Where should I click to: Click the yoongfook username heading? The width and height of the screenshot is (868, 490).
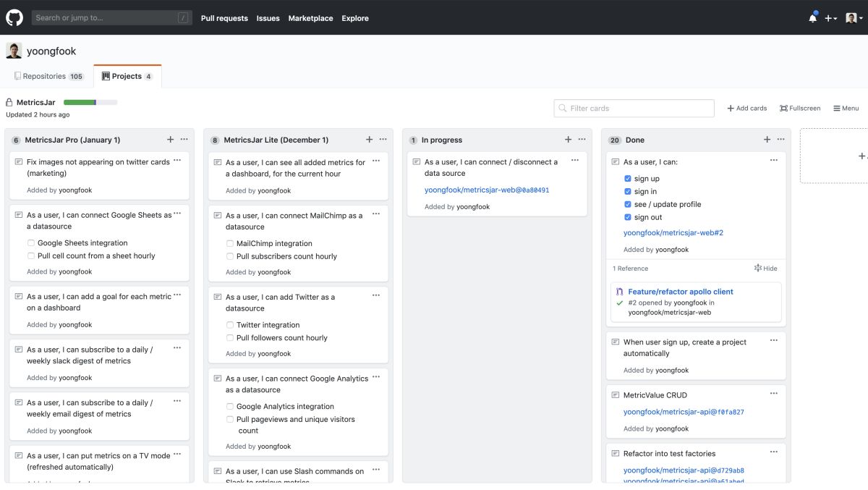pos(51,51)
